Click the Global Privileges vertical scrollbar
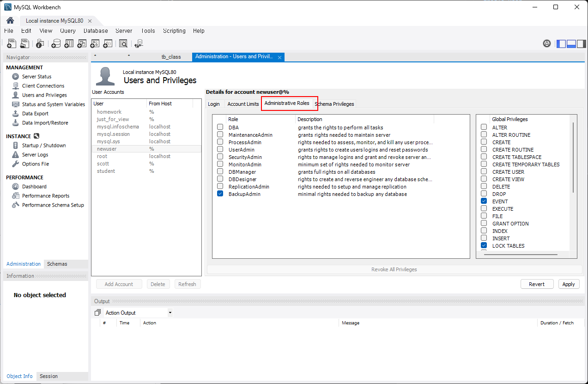 click(573, 157)
